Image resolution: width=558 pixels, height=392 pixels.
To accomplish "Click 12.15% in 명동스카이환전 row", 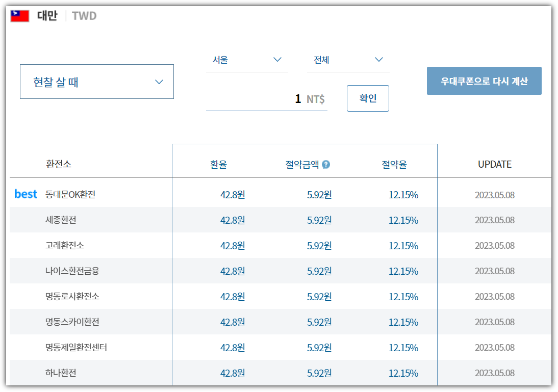I will pyautogui.click(x=403, y=322).
